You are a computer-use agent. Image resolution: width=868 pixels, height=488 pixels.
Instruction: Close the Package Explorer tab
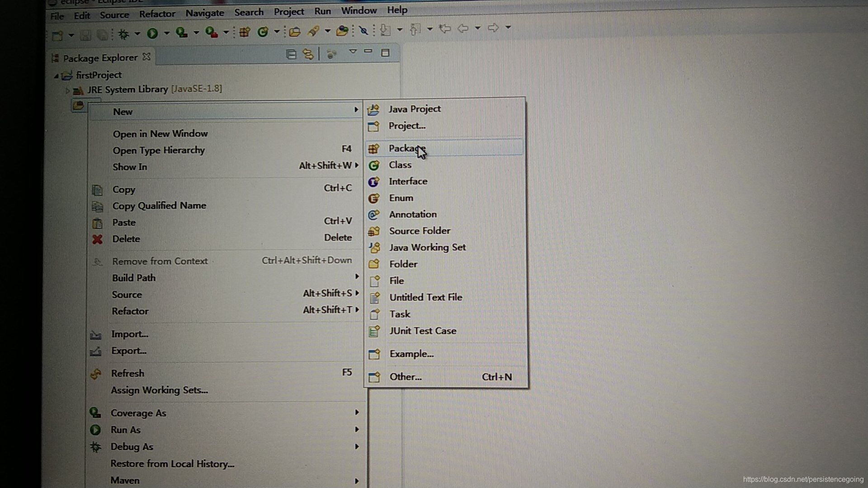pyautogui.click(x=146, y=57)
